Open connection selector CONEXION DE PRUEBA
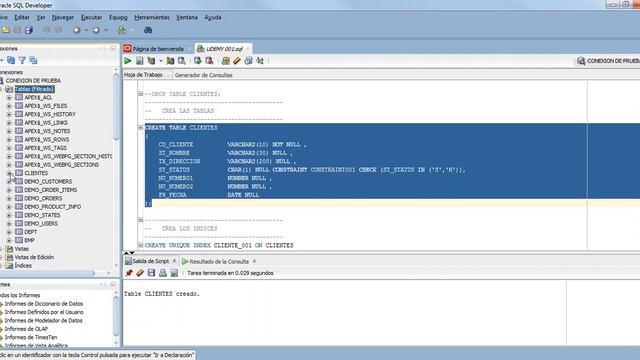This screenshot has height=360, width=640. click(608, 61)
